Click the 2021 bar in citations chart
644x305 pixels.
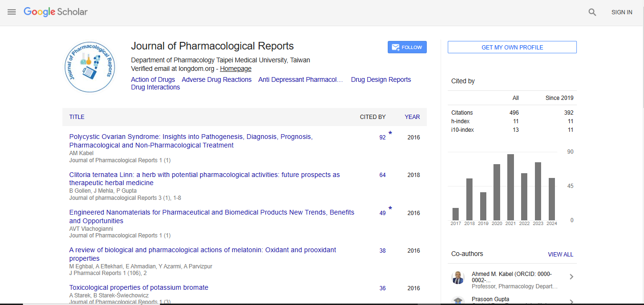(x=511, y=187)
